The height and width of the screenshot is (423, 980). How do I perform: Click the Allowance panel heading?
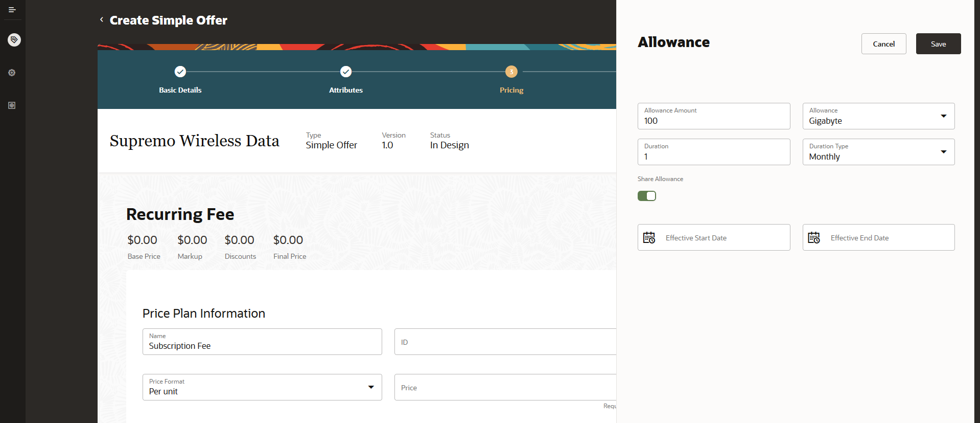[674, 42]
